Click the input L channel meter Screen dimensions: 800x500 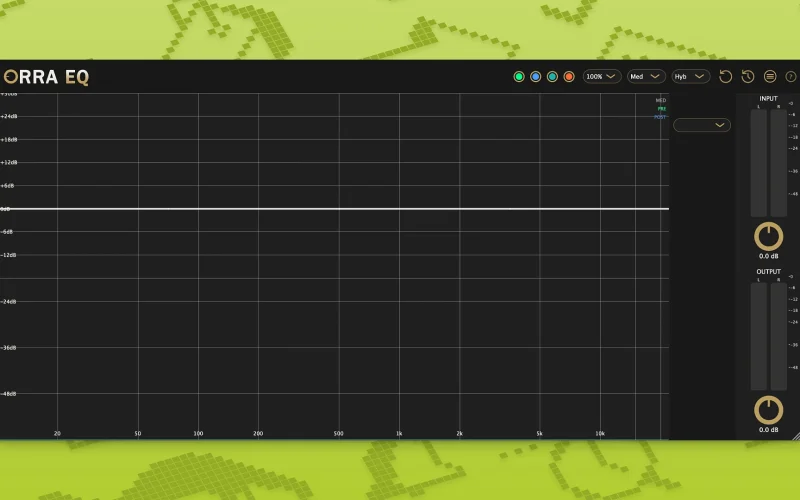pyautogui.click(x=759, y=163)
